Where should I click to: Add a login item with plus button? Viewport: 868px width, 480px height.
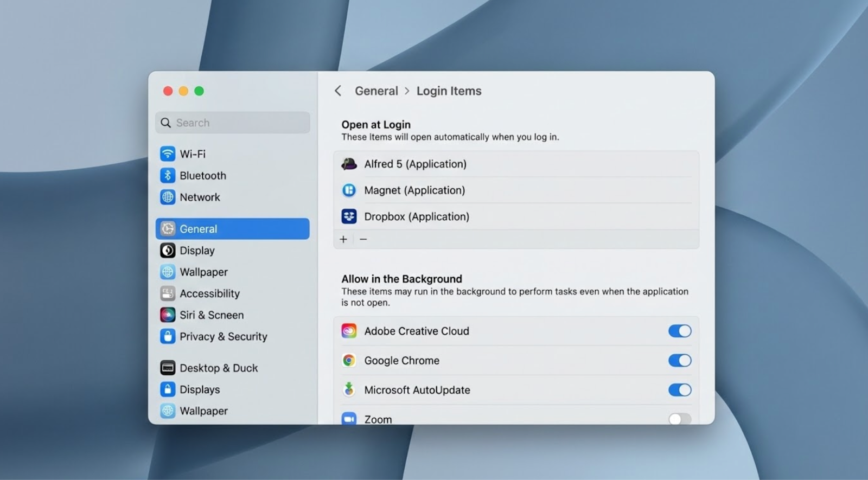[343, 239]
